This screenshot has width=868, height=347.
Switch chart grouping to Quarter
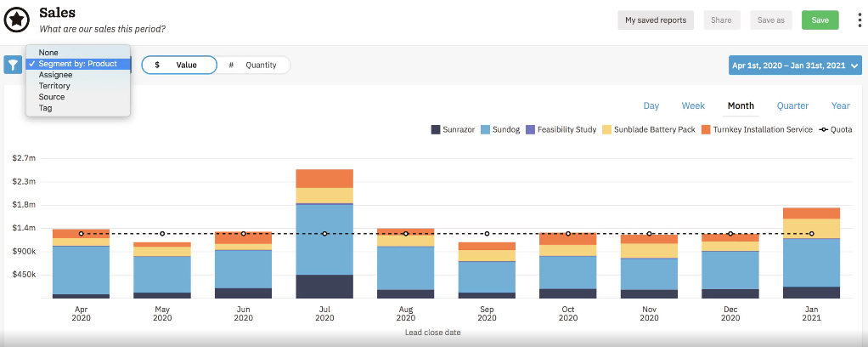pos(792,106)
